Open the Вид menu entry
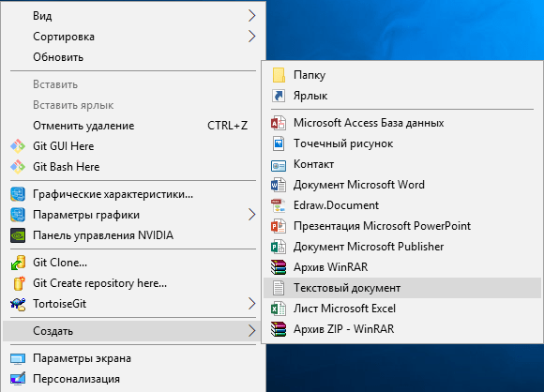This screenshot has height=392, width=544. (133, 16)
